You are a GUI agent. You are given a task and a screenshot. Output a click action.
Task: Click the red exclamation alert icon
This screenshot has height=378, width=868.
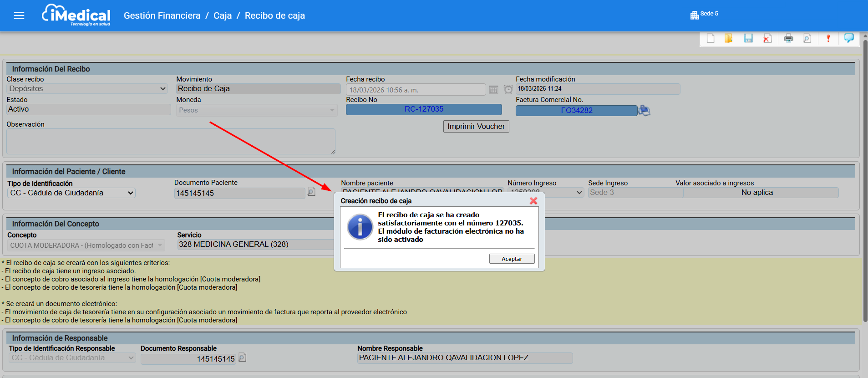pyautogui.click(x=828, y=39)
